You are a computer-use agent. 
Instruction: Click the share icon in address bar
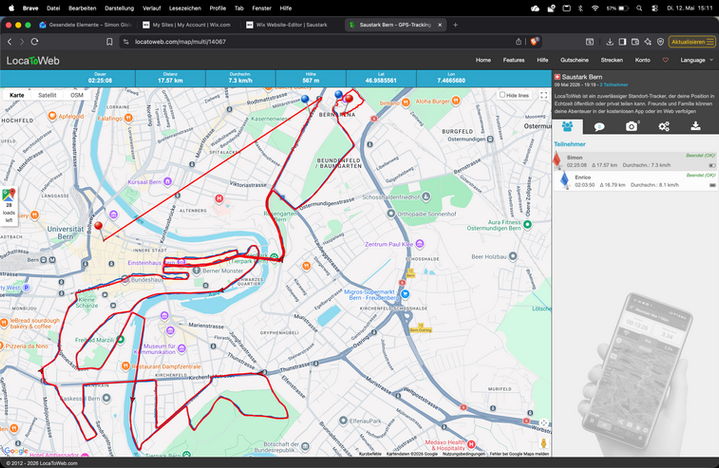519,42
